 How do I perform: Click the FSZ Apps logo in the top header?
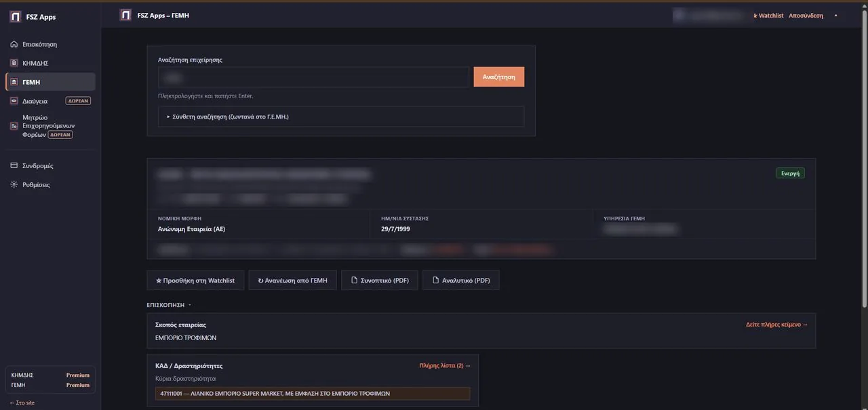pyautogui.click(x=125, y=15)
